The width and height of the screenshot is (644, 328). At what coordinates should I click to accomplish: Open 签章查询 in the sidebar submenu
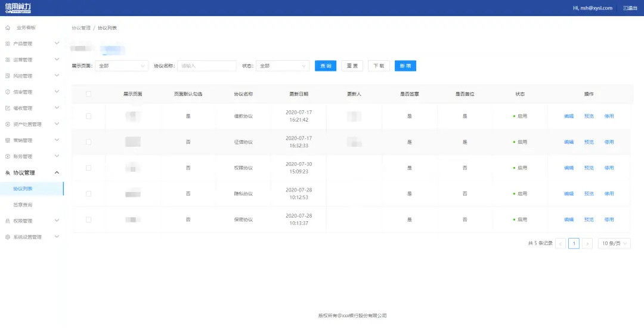click(23, 205)
